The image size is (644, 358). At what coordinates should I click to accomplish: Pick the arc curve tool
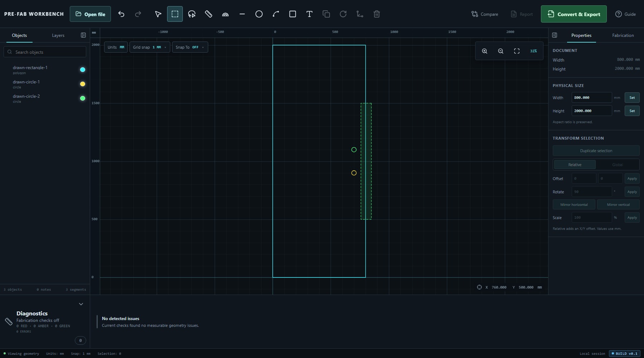pos(276,14)
